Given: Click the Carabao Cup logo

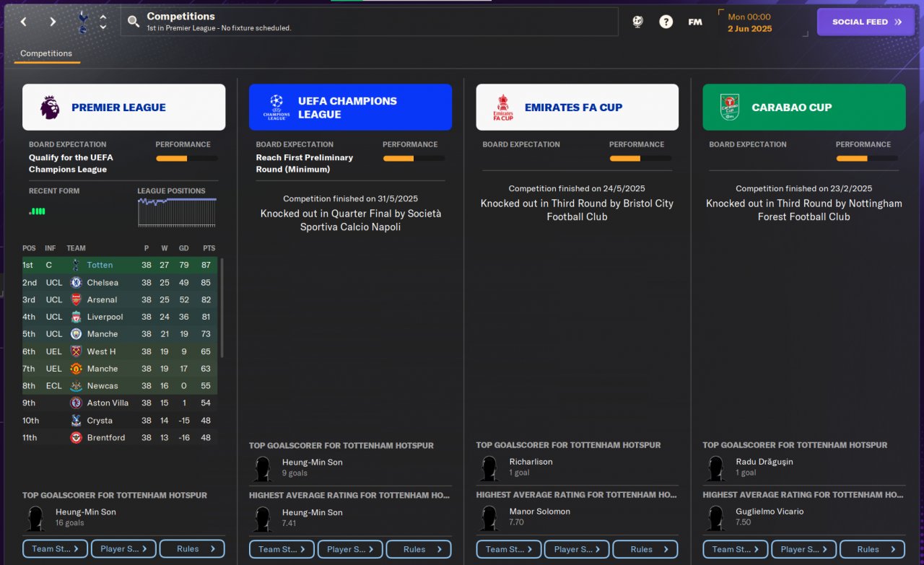Looking at the screenshot, I should (x=730, y=108).
